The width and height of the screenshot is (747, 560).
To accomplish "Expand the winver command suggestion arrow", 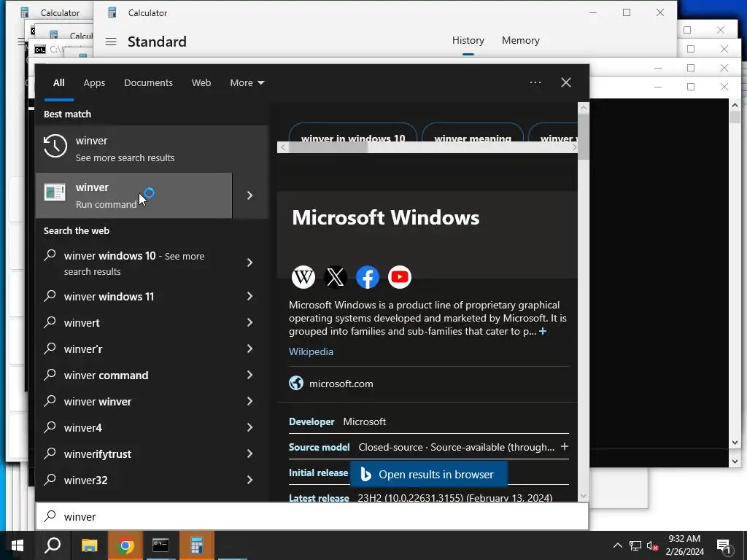I will pyautogui.click(x=250, y=375).
